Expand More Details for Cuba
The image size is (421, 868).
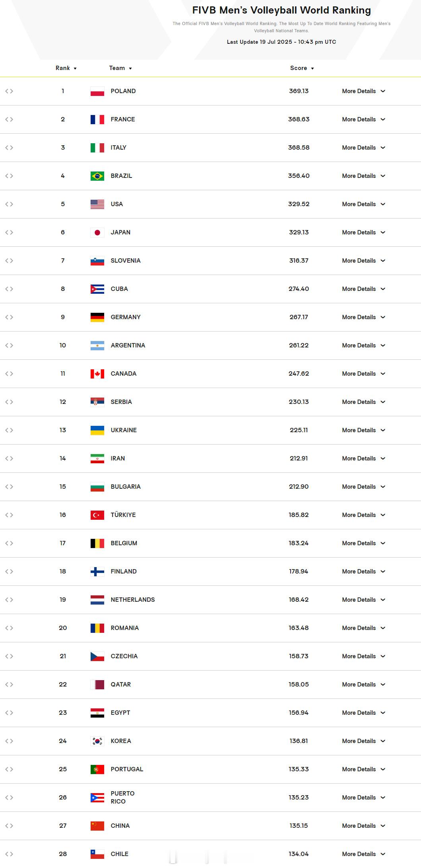(x=364, y=289)
